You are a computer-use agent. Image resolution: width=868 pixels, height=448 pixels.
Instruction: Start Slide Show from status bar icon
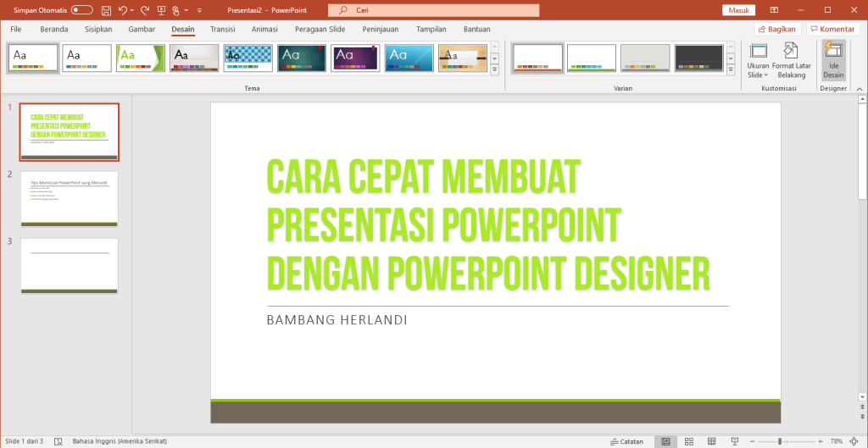[735, 441]
